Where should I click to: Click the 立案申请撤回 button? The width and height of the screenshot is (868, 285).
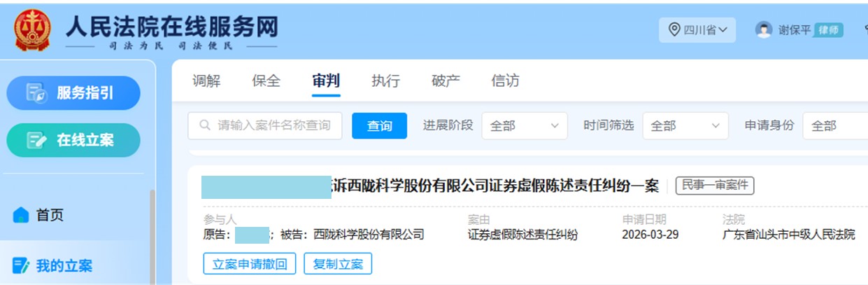(250, 264)
